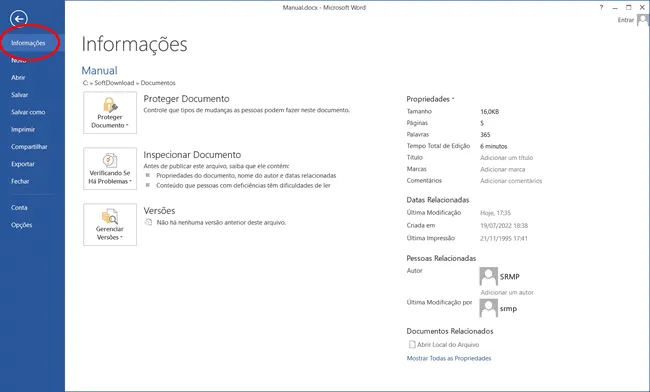Screen dimensions: 650x392
Task: Select Fechar in the sidebar
Action: pos(20,181)
